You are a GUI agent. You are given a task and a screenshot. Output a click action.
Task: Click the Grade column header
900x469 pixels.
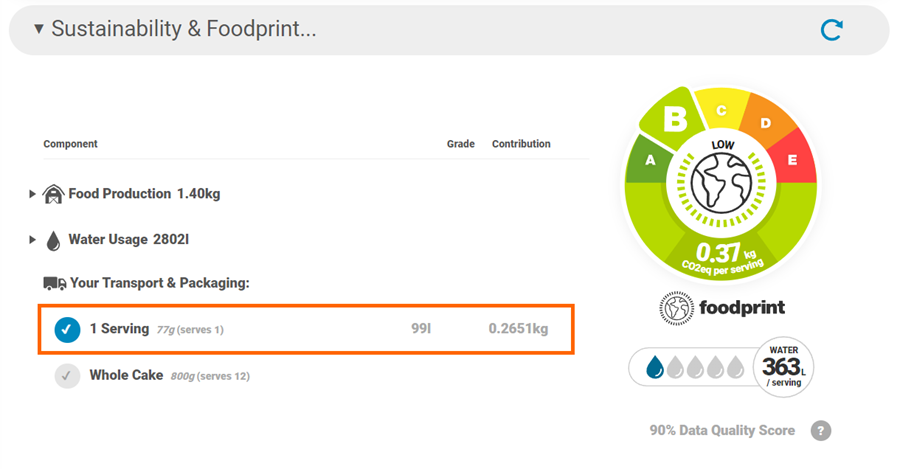[460, 144]
